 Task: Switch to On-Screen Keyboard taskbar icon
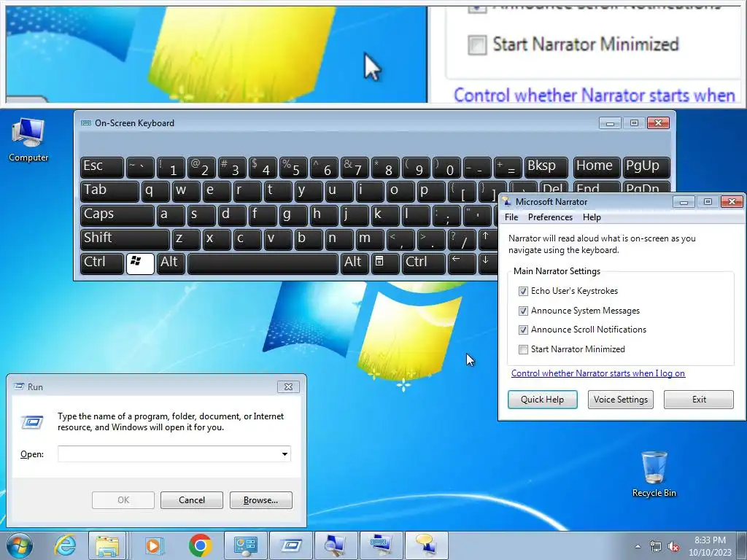click(x=381, y=545)
